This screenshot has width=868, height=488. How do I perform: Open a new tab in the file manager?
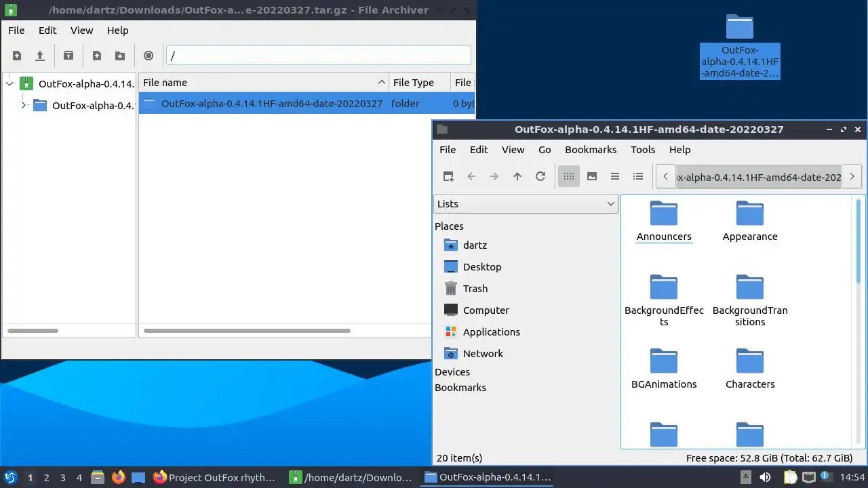tap(448, 176)
